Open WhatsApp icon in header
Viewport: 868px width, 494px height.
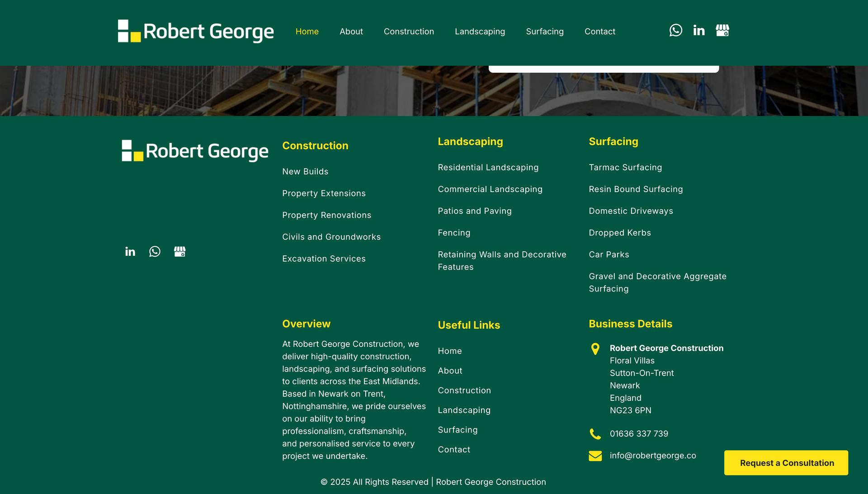(x=675, y=30)
